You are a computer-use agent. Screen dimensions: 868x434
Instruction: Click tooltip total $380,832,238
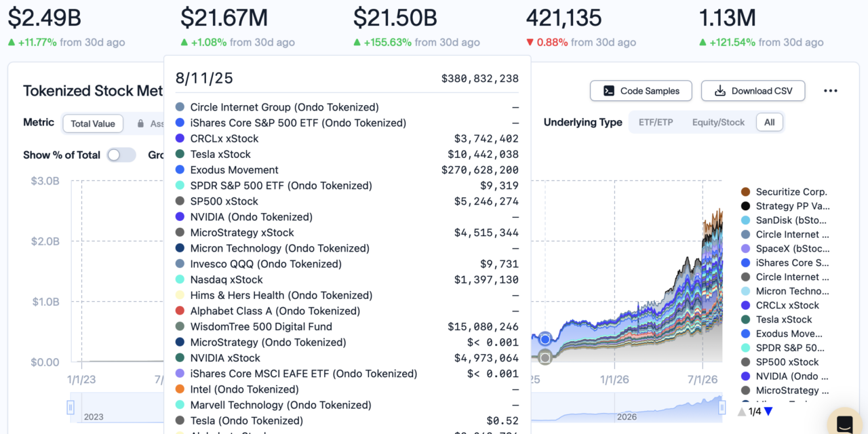[x=480, y=79]
